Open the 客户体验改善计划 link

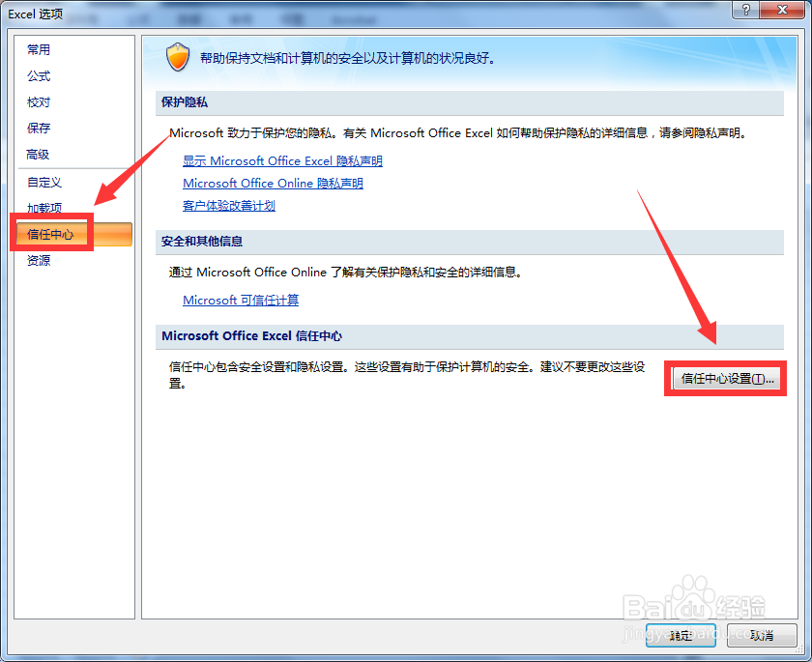pyautogui.click(x=229, y=206)
